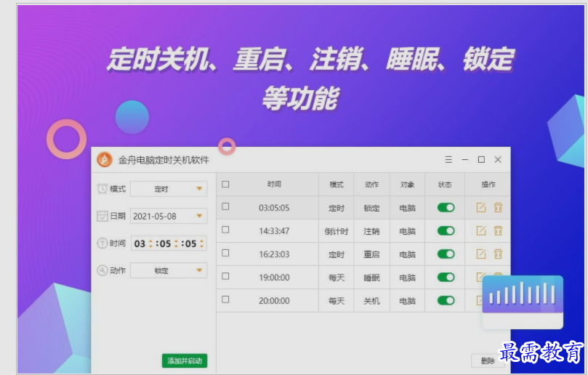The width and height of the screenshot is (588, 375).
Task: Click the 注销 action cell
Action: point(371,231)
